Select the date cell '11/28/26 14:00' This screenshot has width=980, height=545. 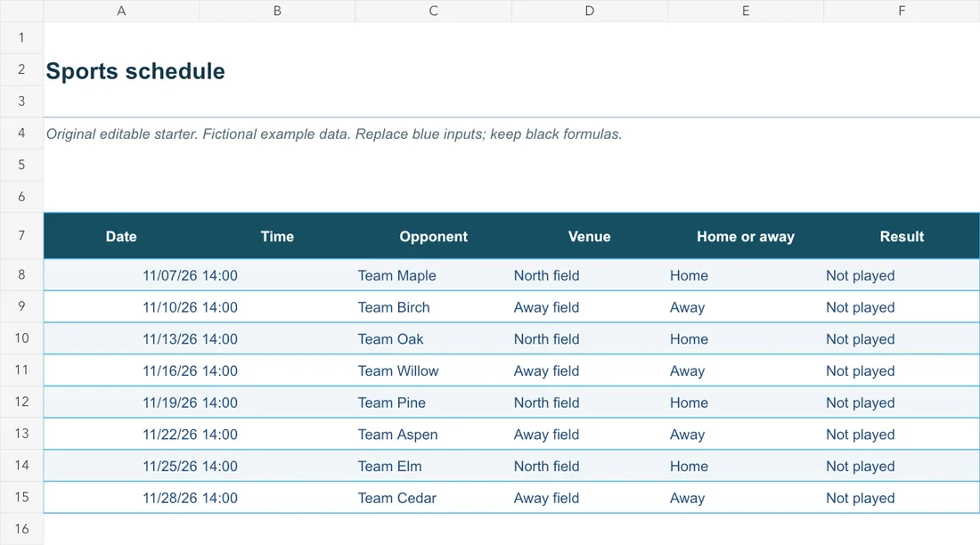190,498
